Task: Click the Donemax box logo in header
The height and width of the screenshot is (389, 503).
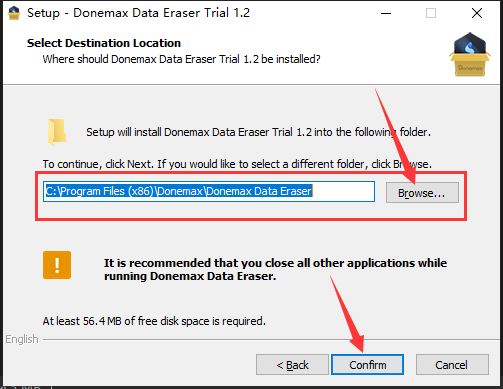Action: [470, 54]
